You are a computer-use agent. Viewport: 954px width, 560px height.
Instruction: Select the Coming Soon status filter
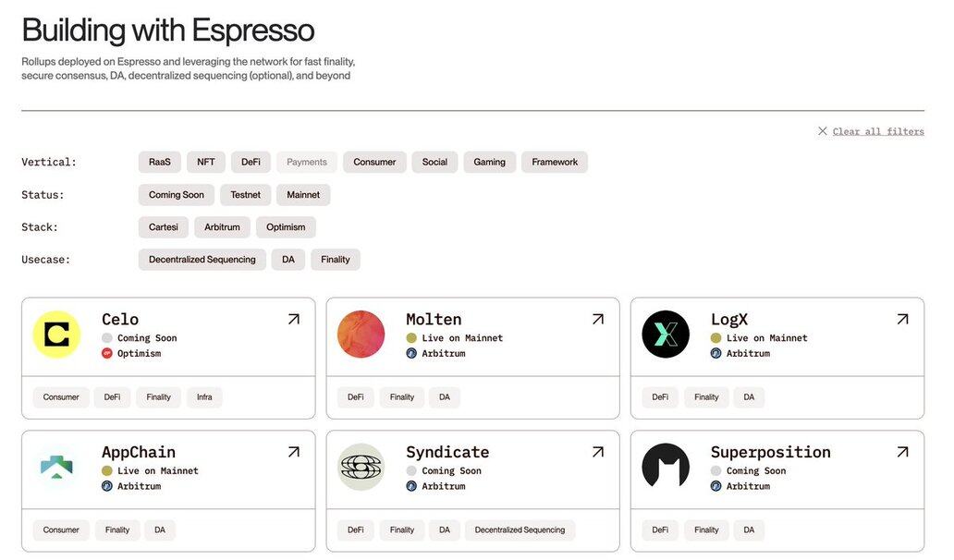177,195
